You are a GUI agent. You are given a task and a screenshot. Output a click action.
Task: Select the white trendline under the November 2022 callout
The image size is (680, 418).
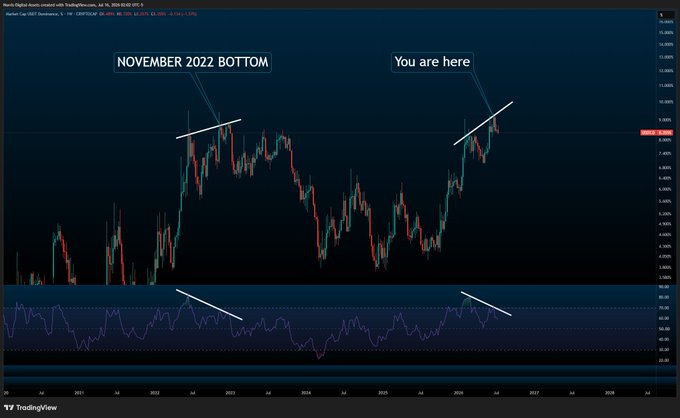pos(209,129)
